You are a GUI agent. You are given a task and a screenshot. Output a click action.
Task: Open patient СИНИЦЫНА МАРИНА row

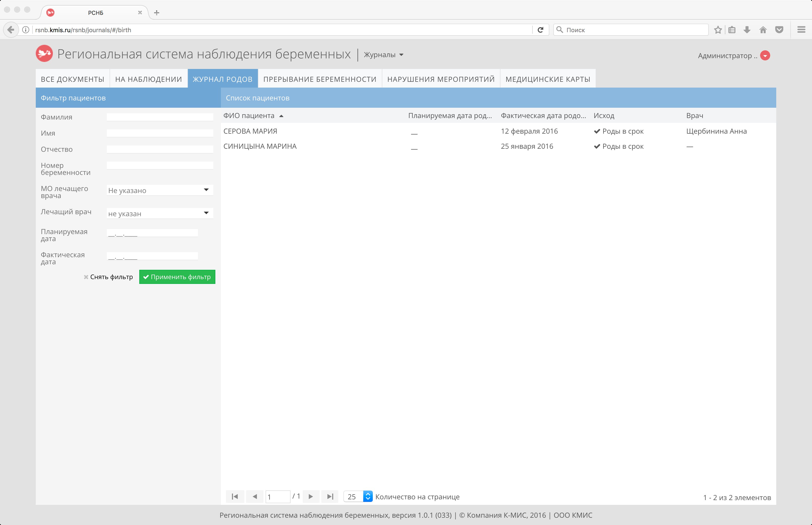coord(498,146)
